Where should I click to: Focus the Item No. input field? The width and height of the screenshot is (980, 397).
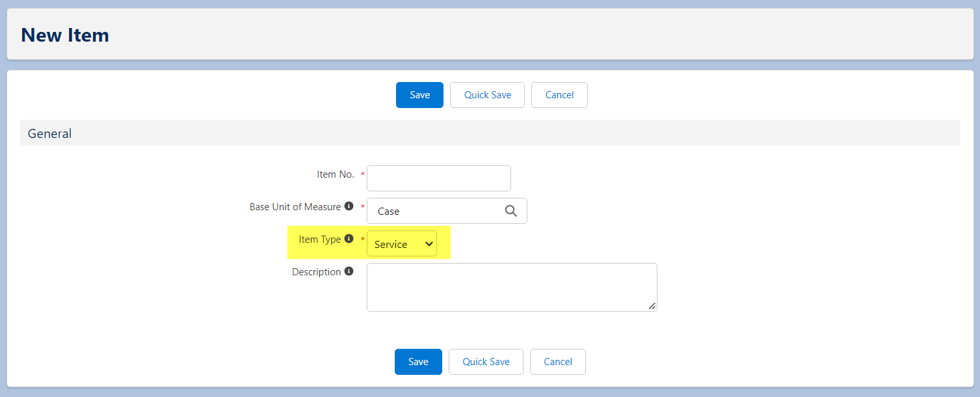(x=439, y=178)
